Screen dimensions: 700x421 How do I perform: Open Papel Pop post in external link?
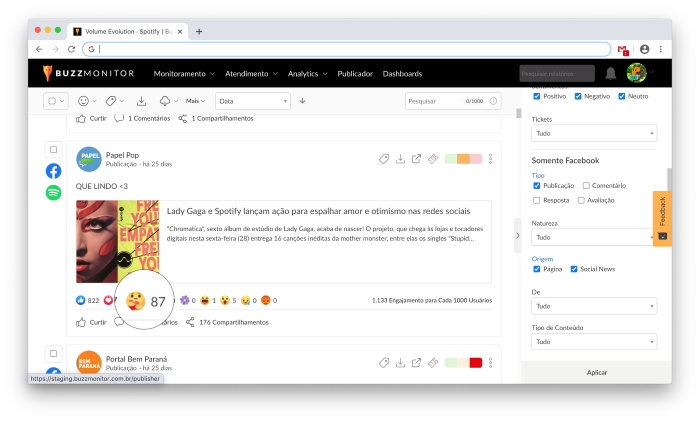pyautogui.click(x=416, y=159)
